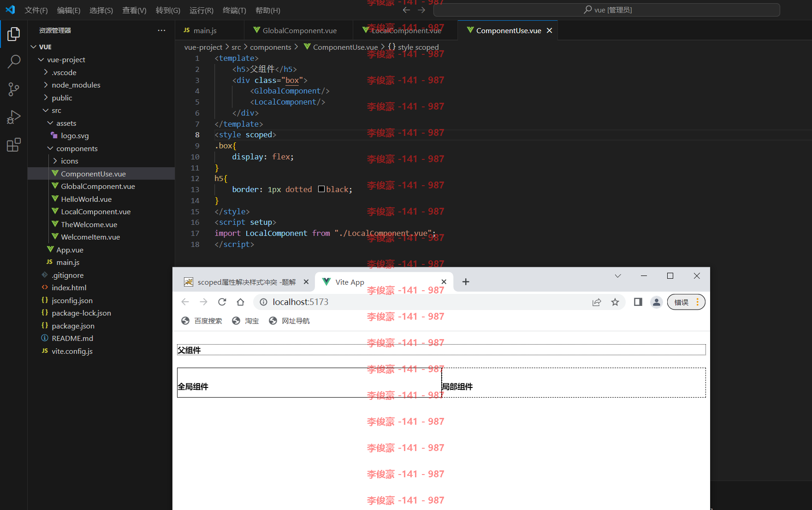Viewport: 812px width, 510px height.
Task: Click the 错误 button in browser toolbar
Action: (686, 302)
